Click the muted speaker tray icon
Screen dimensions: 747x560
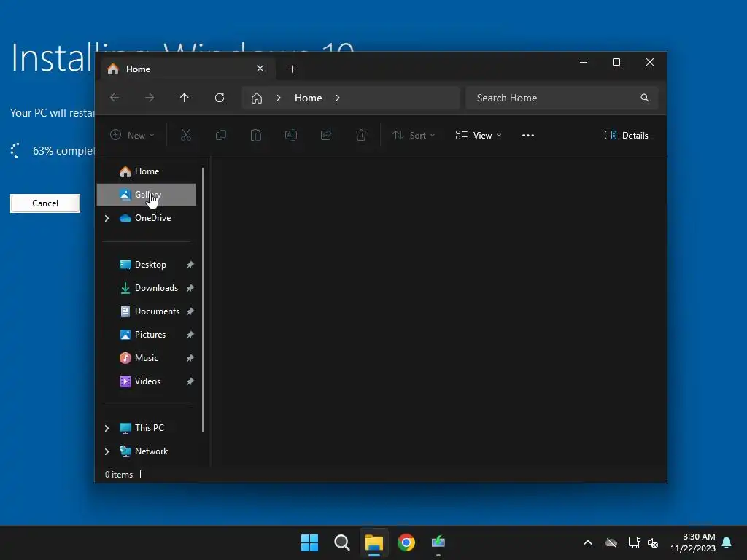pyautogui.click(x=653, y=542)
